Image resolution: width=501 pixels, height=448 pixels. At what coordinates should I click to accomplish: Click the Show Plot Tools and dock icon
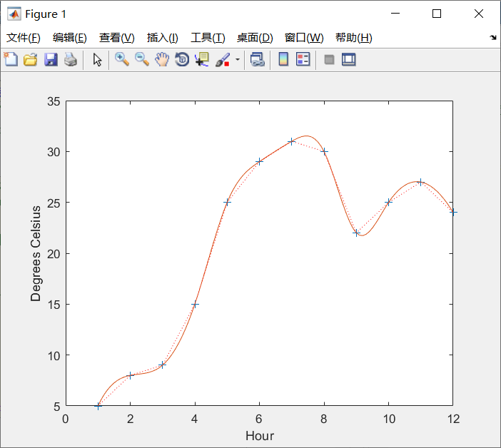pyautogui.click(x=348, y=59)
